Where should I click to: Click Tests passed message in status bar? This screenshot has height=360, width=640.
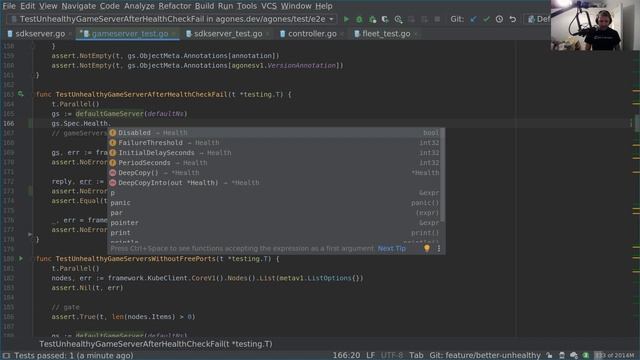tap(73, 356)
